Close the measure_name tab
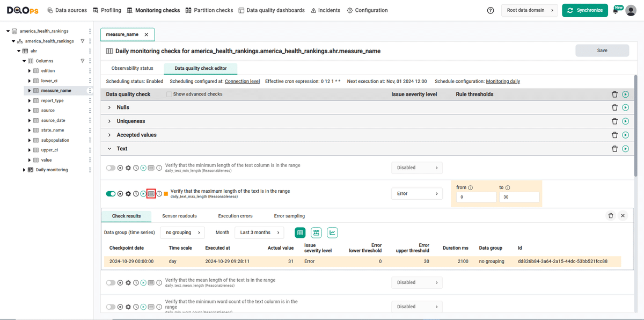Screen dimensions: 644x320 147,34
